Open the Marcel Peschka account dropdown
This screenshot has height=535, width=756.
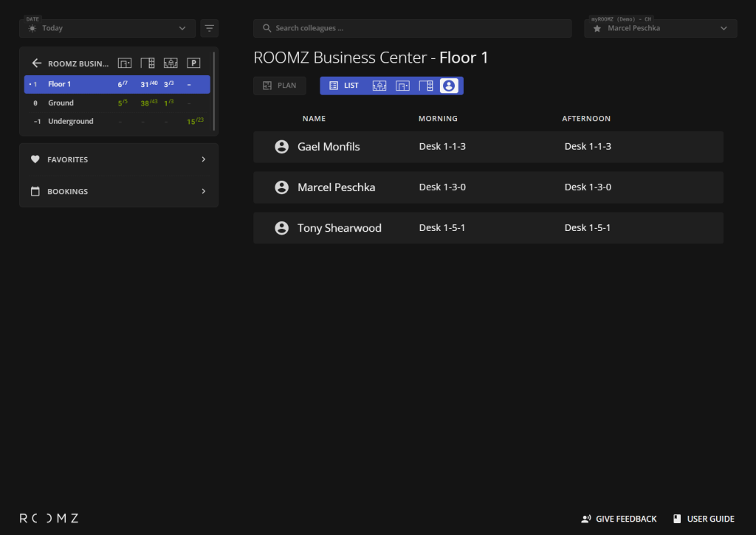coord(660,28)
